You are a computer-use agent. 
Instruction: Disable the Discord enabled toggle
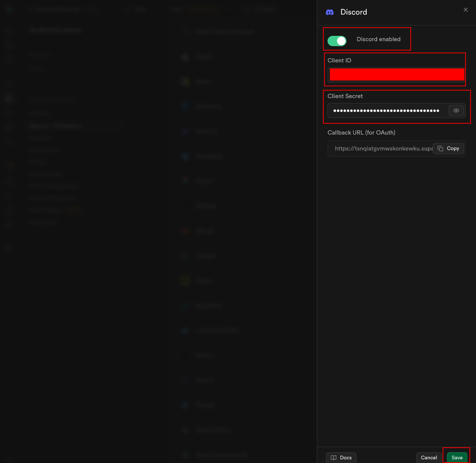coord(337,41)
